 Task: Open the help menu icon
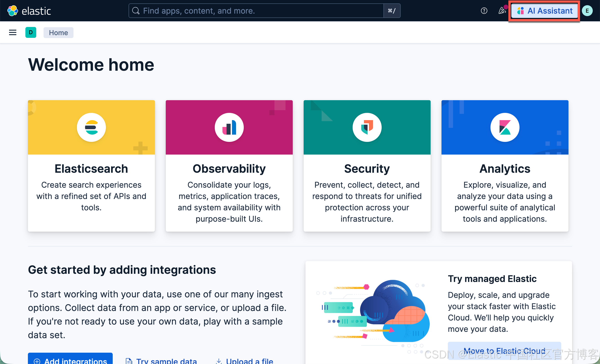pos(484,11)
